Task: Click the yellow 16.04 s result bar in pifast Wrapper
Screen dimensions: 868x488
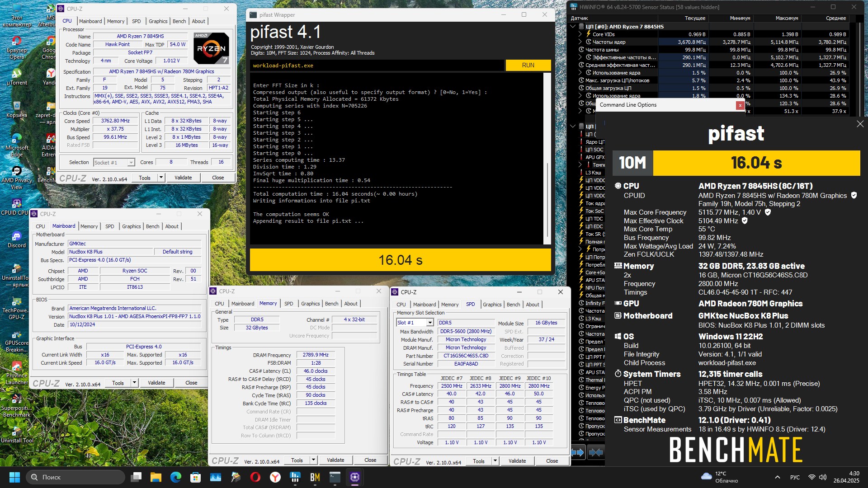Action: [401, 260]
